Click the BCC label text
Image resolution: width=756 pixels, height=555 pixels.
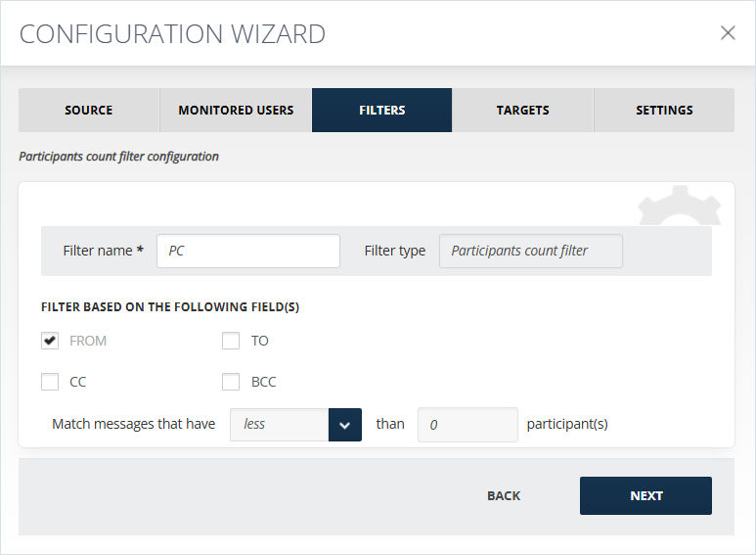pyautogui.click(x=263, y=382)
